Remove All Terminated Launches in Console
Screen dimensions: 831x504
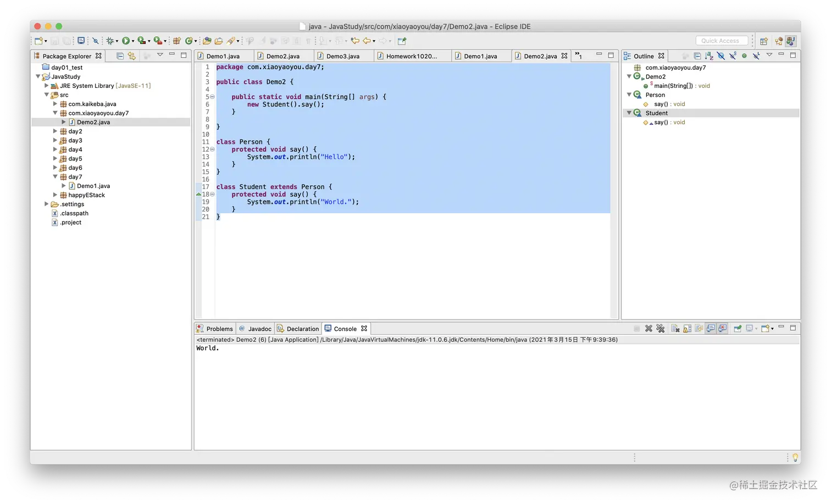[661, 329]
